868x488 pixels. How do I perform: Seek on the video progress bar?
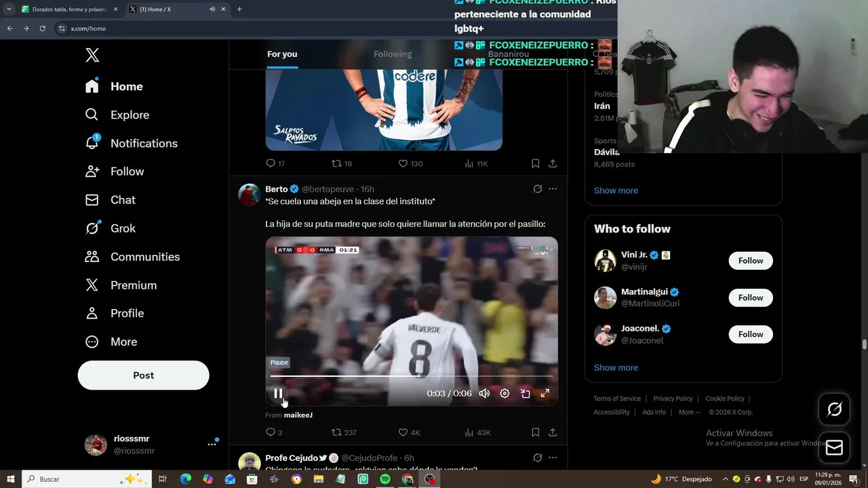coord(412,376)
